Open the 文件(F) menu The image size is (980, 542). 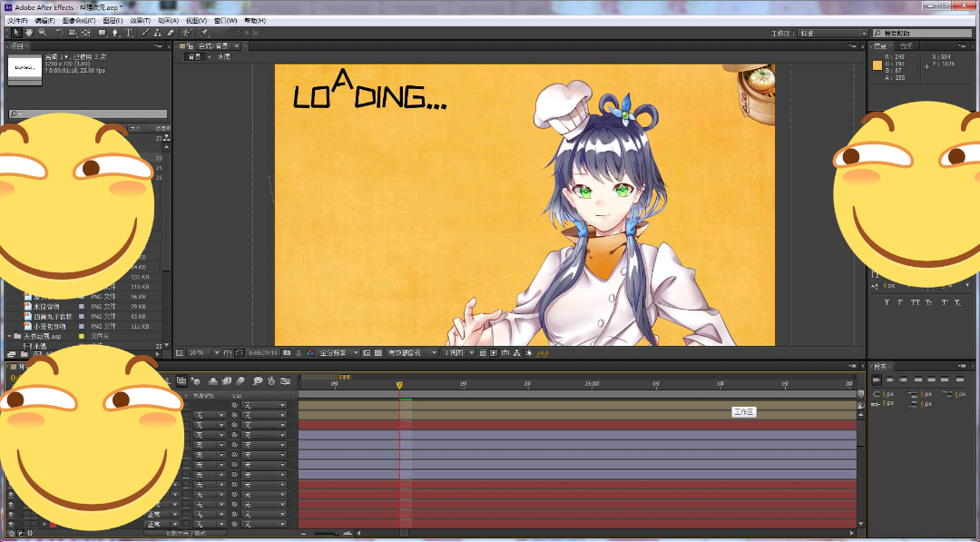(x=17, y=21)
